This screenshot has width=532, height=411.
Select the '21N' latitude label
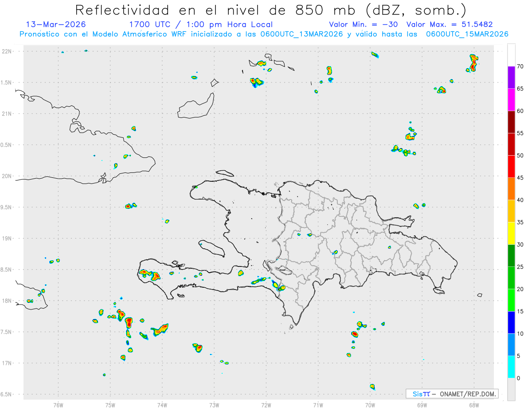tap(8, 114)
